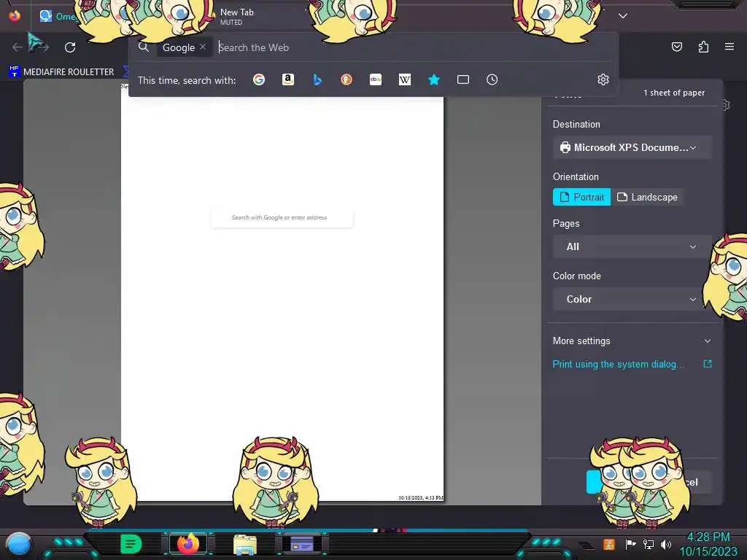This screenshot has width=747, height=560.
Task: Search open tabs using the tabs icon
Action: (x=463, y=79)
